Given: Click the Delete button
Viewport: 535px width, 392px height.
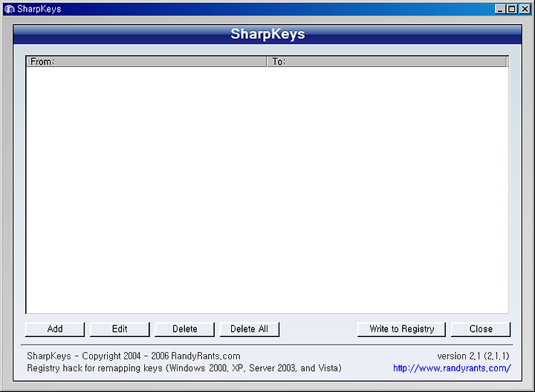Looking at the screenshot, I should coord(184,329).
